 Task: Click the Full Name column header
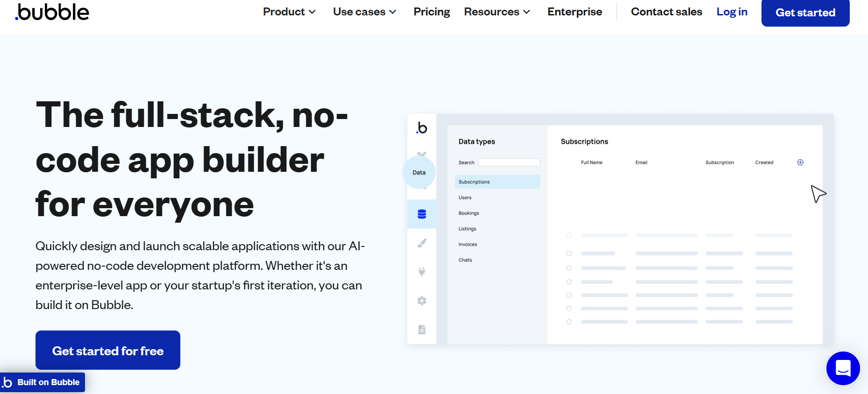(591, 162)
